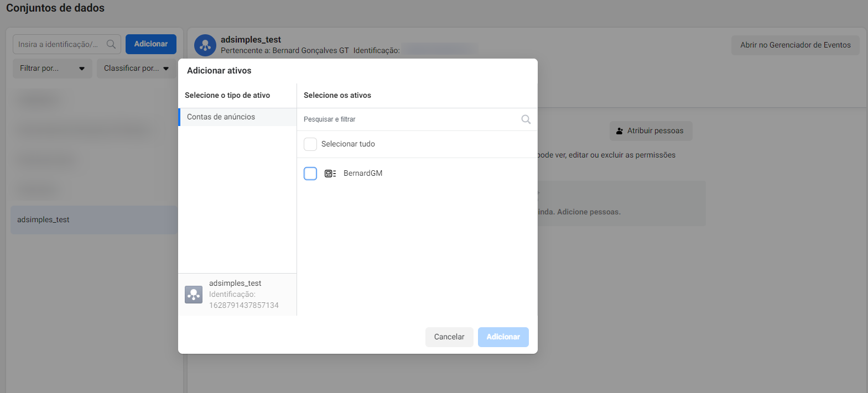Click the Selecione o tipo de ativo heading
The image size is (868, 393).
227,96
